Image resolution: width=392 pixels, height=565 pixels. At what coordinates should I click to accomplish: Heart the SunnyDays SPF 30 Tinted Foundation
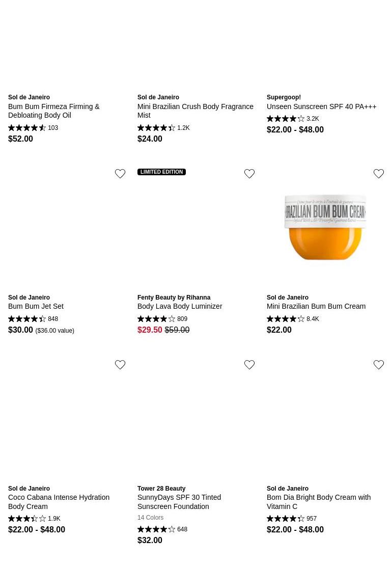click(x=249, y=365)
